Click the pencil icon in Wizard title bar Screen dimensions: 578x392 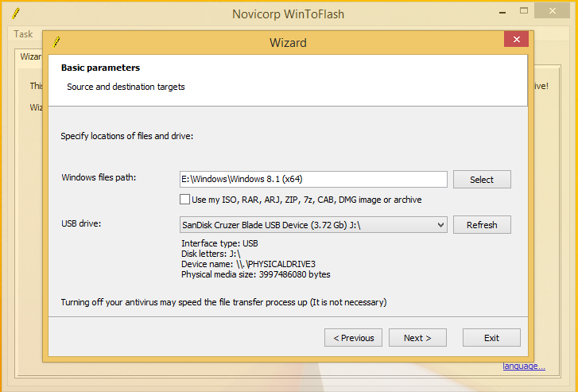click(x=56, y=42)
